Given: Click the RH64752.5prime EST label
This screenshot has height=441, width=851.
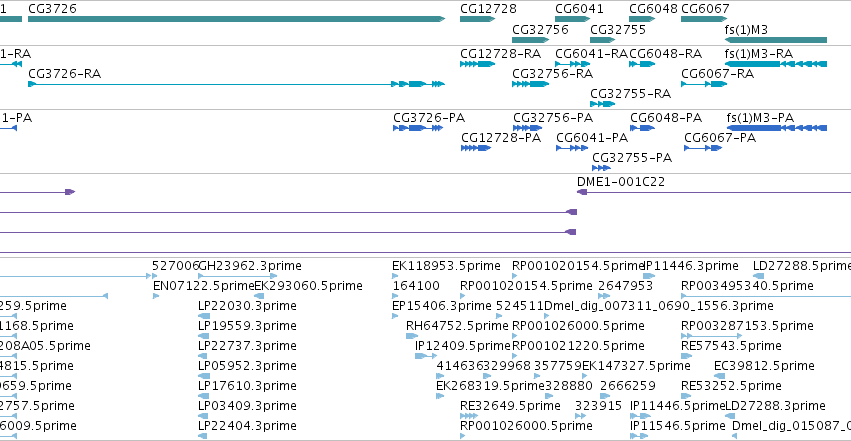Looking at the screenshot, I should [458, 326].
